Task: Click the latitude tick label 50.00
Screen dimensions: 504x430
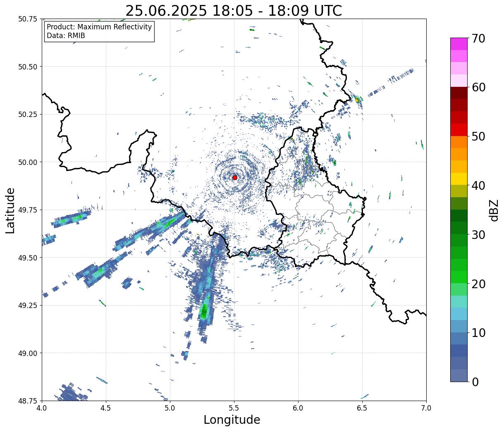Action: pyautogui.click(x=28, y=162)
